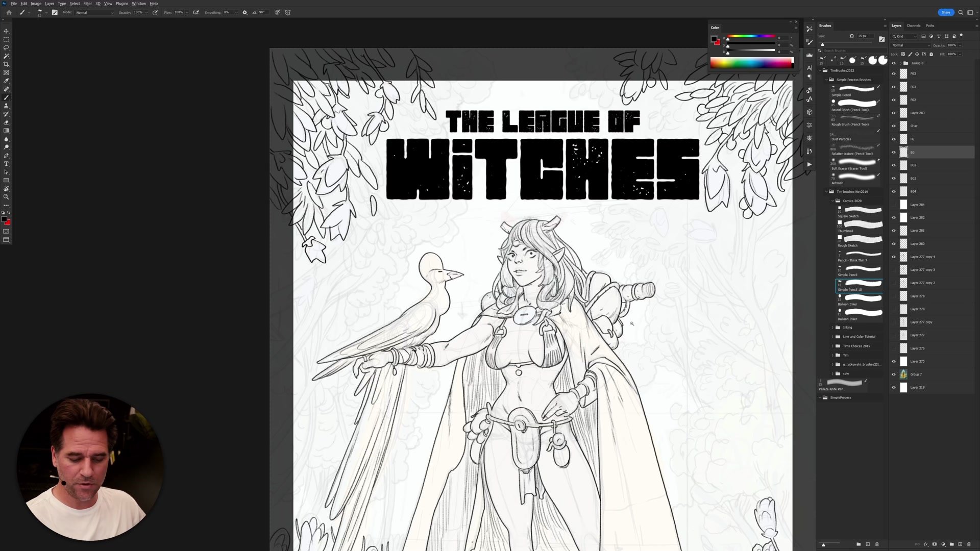980x551 pixels.
Task: Click the lock all layer icon
Action: (x=931, y=54)
